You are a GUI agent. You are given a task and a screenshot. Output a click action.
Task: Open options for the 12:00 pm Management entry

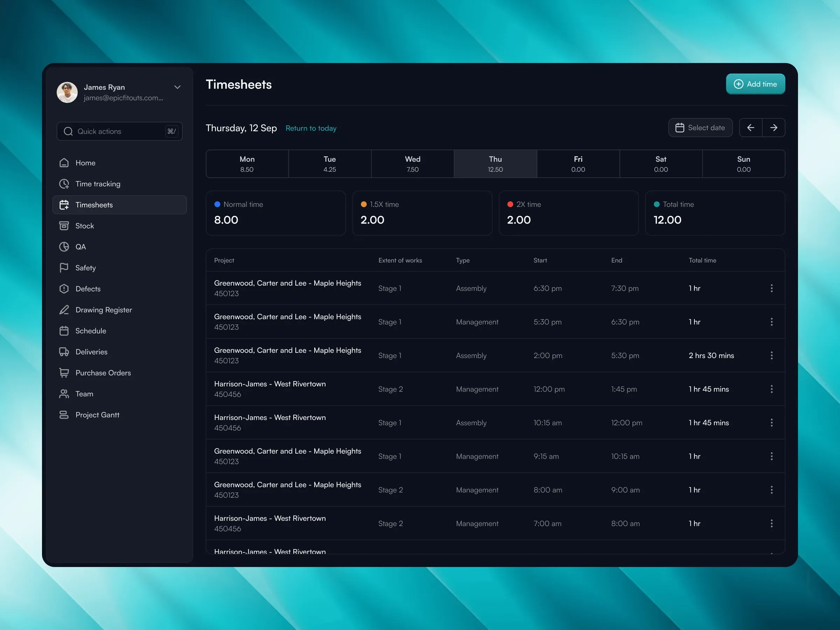click(x=771, y=389)
